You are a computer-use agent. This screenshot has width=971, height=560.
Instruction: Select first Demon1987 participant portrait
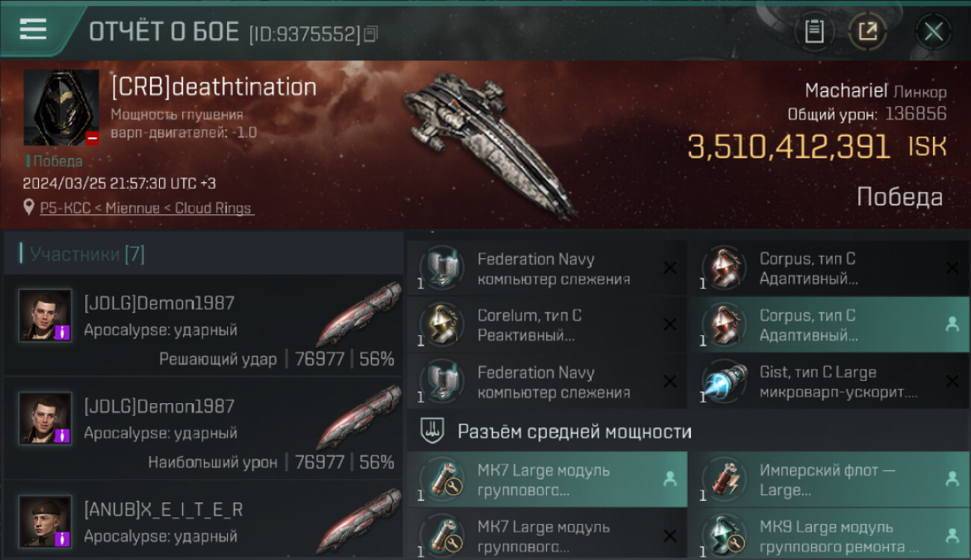coord(45,316)
